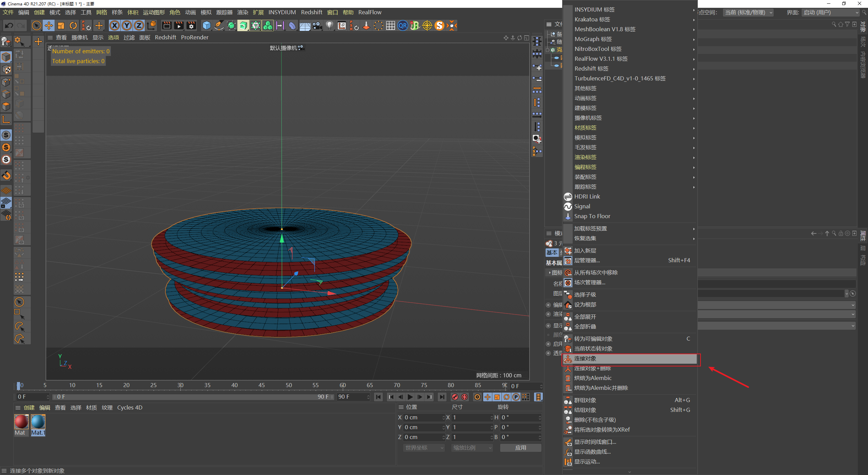Click the Undo arrow in the top toolbar
868x475 pixels.
(9, 25)
